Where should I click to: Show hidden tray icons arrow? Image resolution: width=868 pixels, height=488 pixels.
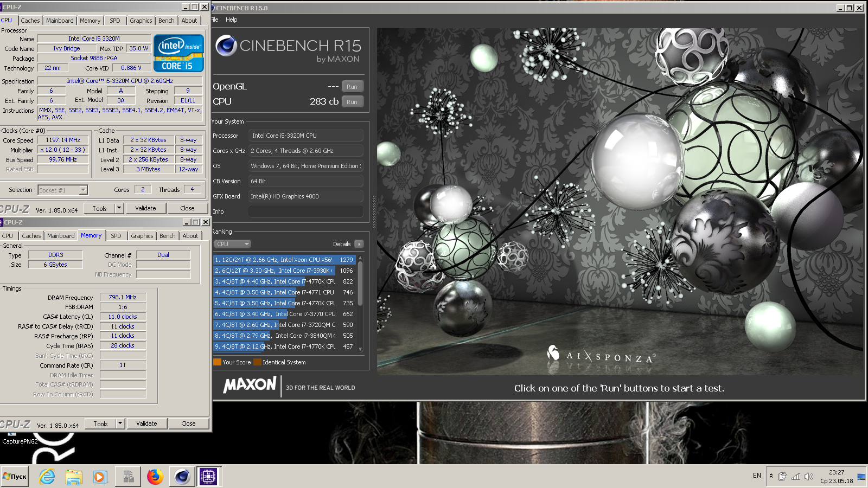[771, 476]
